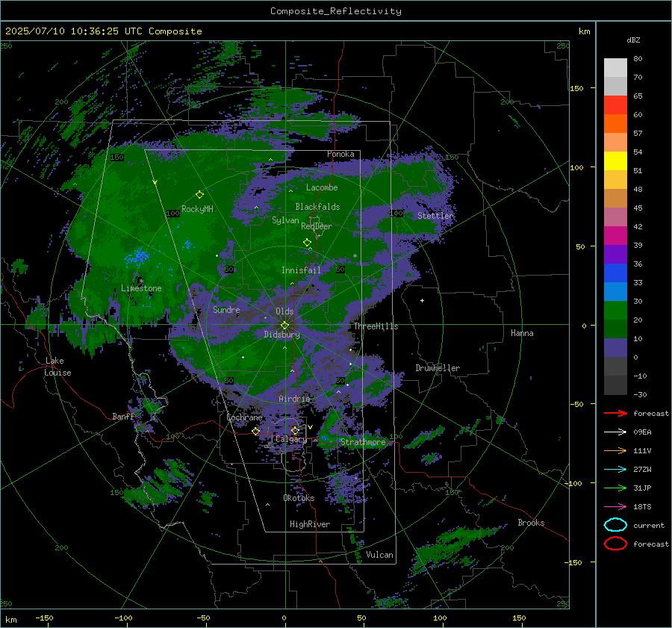Select the ThreeHills label
The image size is (672, 628).
click(x=376, y=326)
